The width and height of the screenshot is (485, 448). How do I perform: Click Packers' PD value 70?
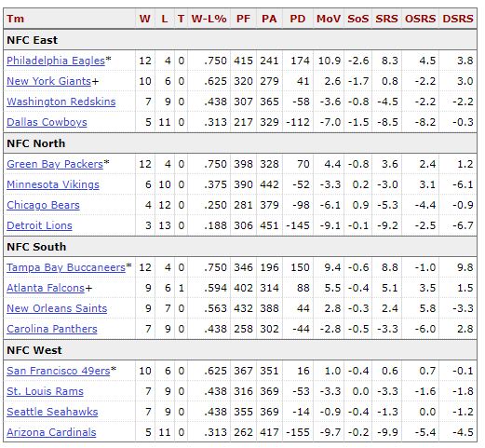coord(303,164)
